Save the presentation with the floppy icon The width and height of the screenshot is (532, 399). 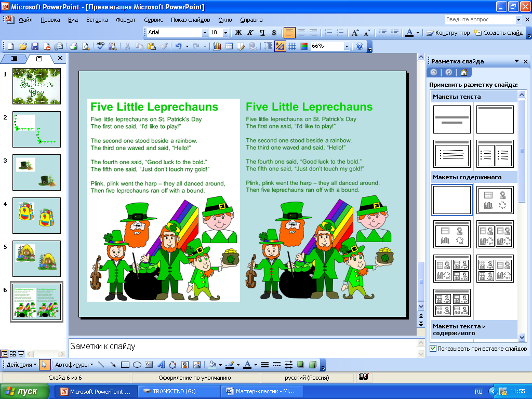(x=35, y=46)
